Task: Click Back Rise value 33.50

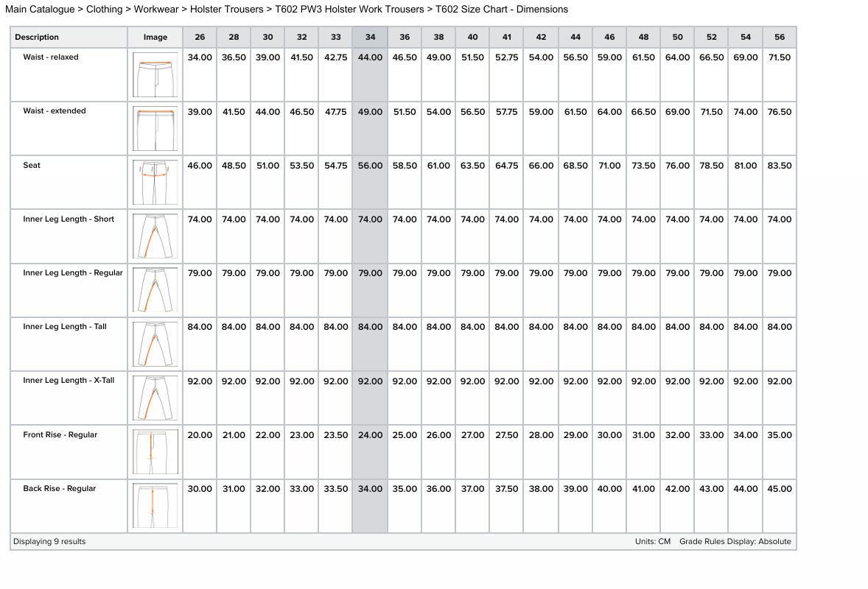Action: pos(336,488)
